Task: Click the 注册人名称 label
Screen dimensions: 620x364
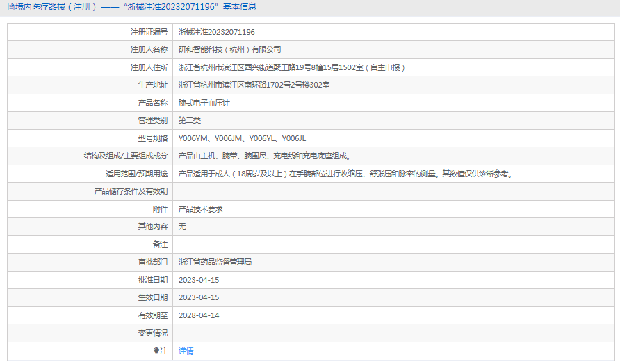Action: click(149, 49)
